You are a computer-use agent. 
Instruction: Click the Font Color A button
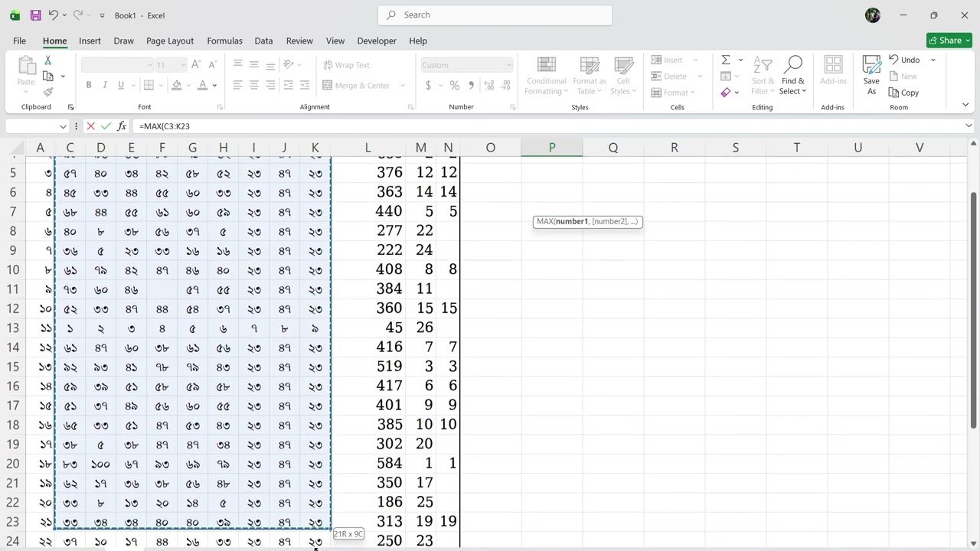point(202,85)
